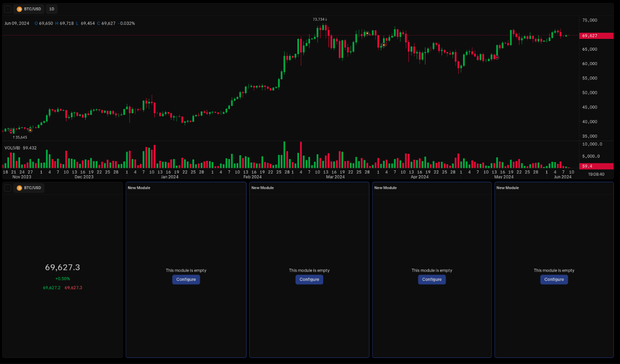Viewport: 620px width, 364px height.
Task: Toggle the VOL(VB) volume indicator label
Action: coord(12,148)
